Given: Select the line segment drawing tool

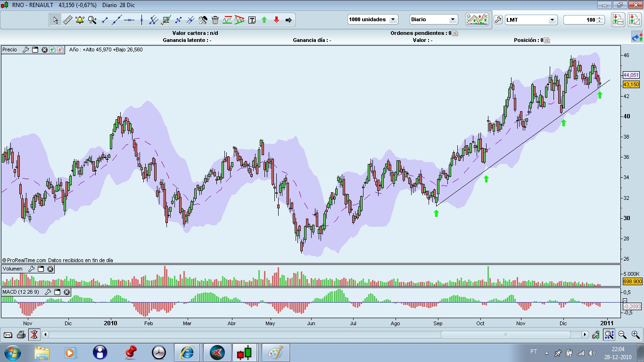Looking at the screenshot, I should (105, 20).
